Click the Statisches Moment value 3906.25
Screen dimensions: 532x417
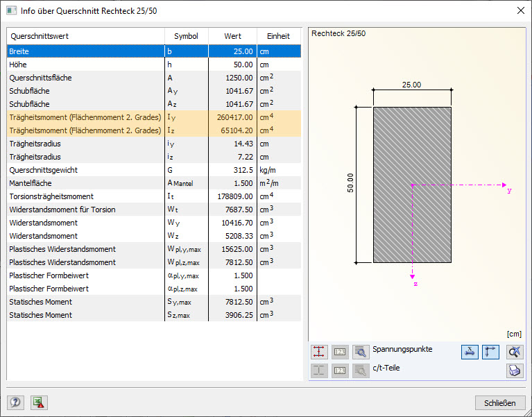tap(239, 315)
